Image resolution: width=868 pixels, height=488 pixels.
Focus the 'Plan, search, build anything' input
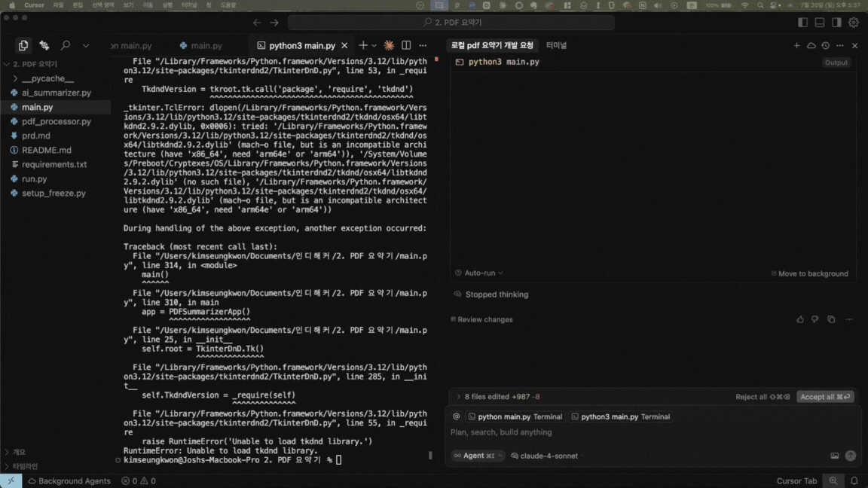coord(653,433)
